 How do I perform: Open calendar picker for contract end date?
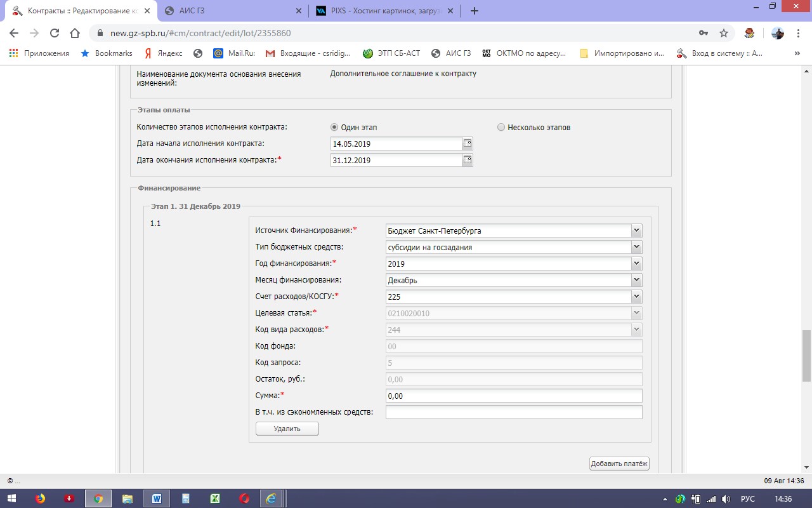coord(468,160)
